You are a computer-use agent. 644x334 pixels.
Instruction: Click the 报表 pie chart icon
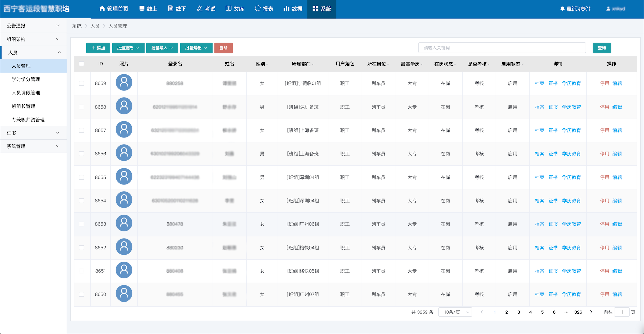click(x=258, y=9)
